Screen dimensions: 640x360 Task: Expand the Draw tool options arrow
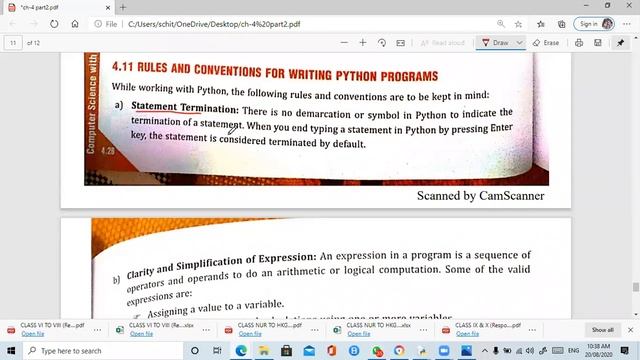(x=520, y=42)
